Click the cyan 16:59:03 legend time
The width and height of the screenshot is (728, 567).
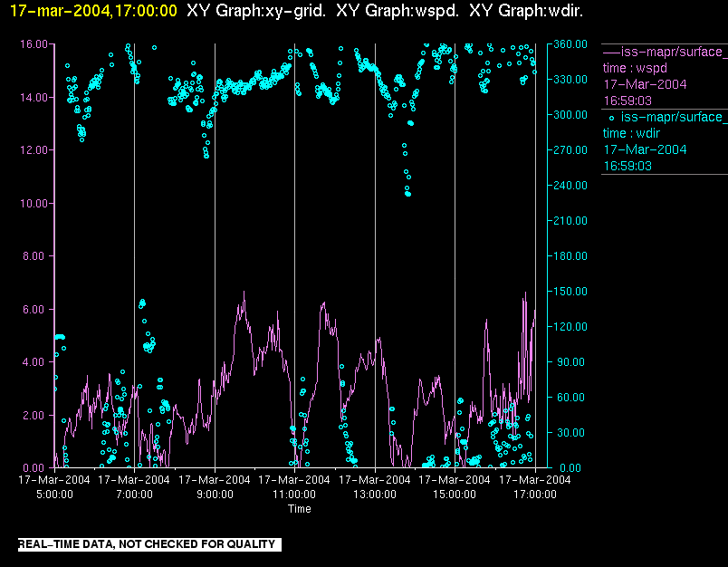627,166
